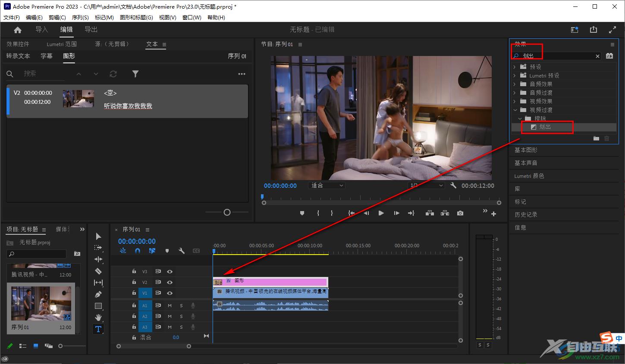The width and height of the screenshot is (625, 364).
Task: Open the 图形和标题(G) menu
Action: click(136, 17)
